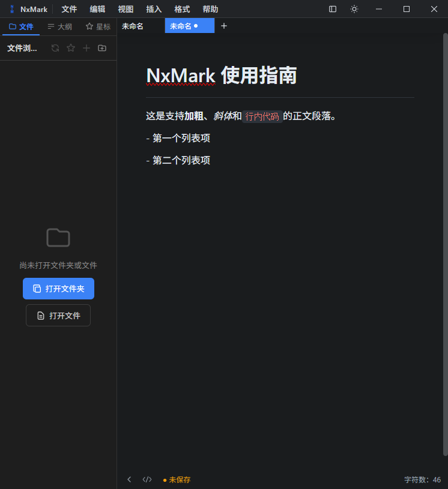Click 打开文件 button

point(58,315)
